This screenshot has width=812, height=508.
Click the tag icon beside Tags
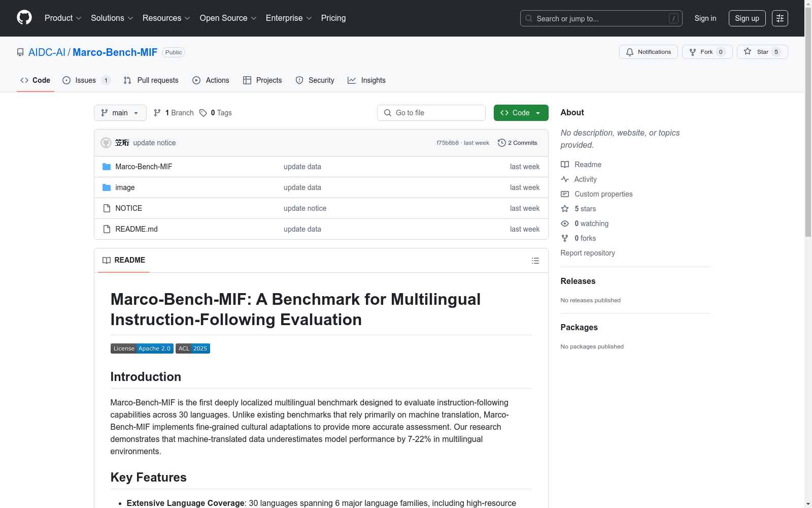[x=203, y=113]
